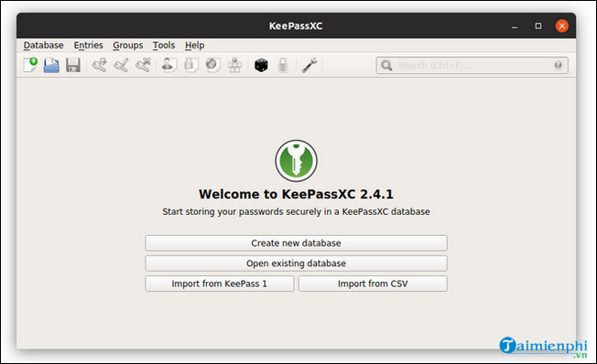The height and width of the screenshot is (364, 597).
Task: Click the Copy Password clipboard icon
Action: (x=190, y=65)
